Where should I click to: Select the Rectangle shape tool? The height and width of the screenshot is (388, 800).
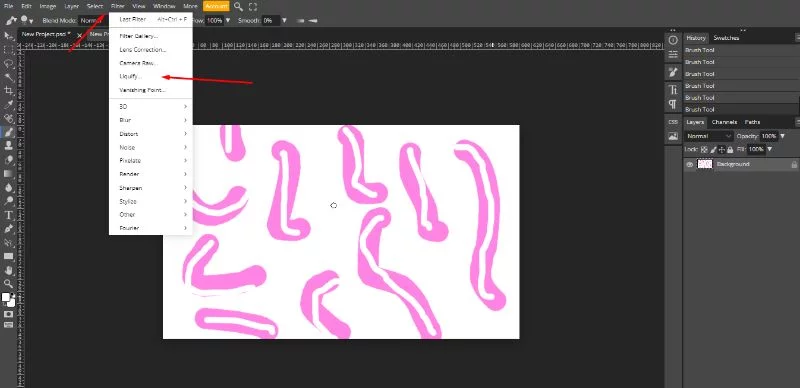9,256
